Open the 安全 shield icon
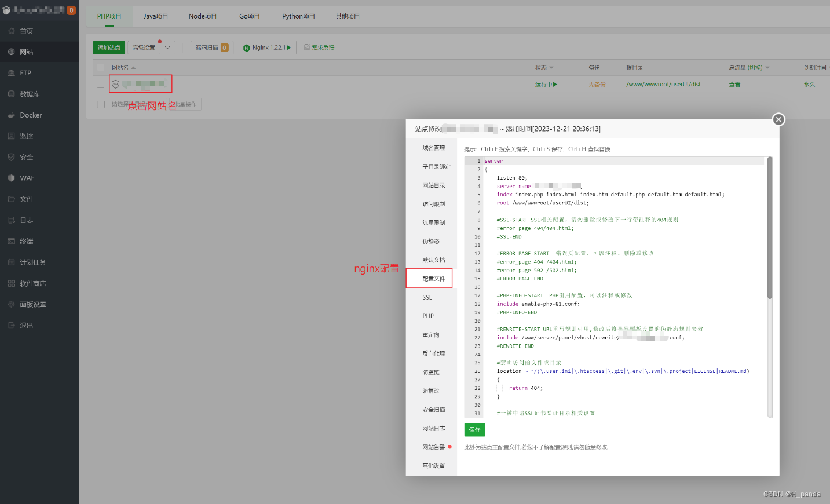The height and width of the screenshot is (504, 830). pos(11,157)
